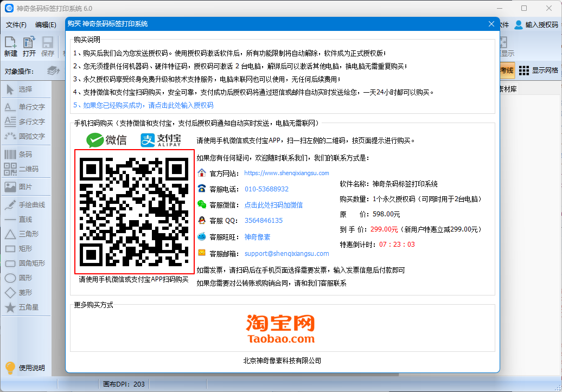
Task: Click the discounted price 299.00元
Action: [384, 229]
